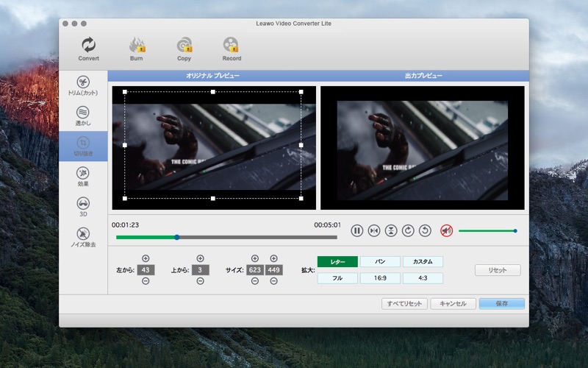Select the パン pan zoom mode
Screen dimensions: 588x368
[x=380, y=262]
